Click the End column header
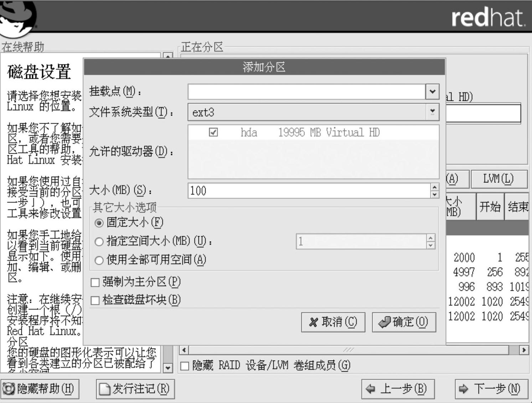The width and height of the screenshot is (532, 403). [517, 207]
